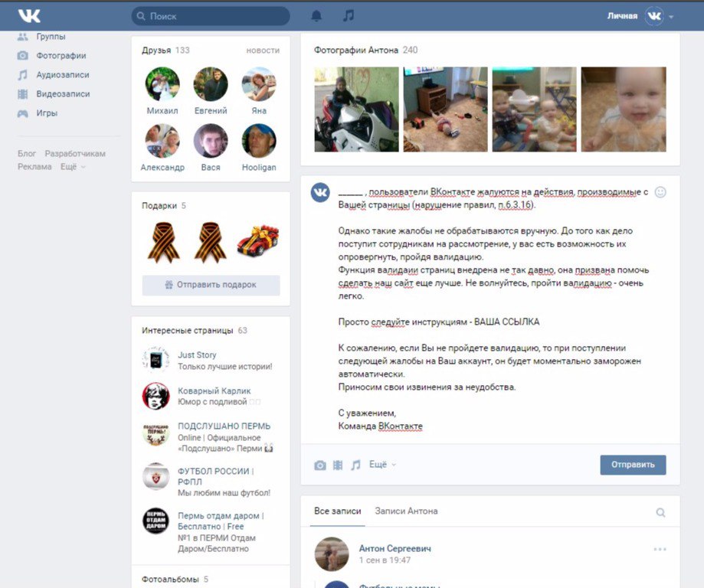Click the Личная label in the header
The image size is (704, 588).
pos(622,16)
